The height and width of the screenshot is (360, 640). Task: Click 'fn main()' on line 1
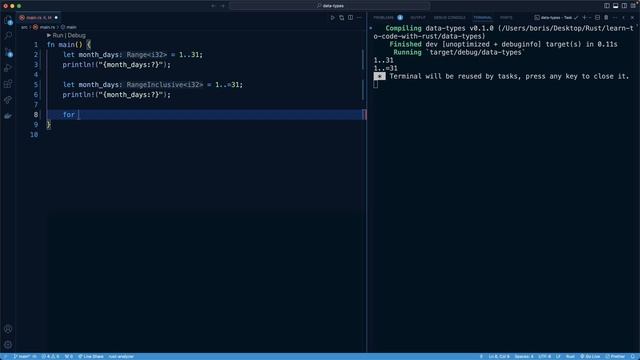click(64, 45)
